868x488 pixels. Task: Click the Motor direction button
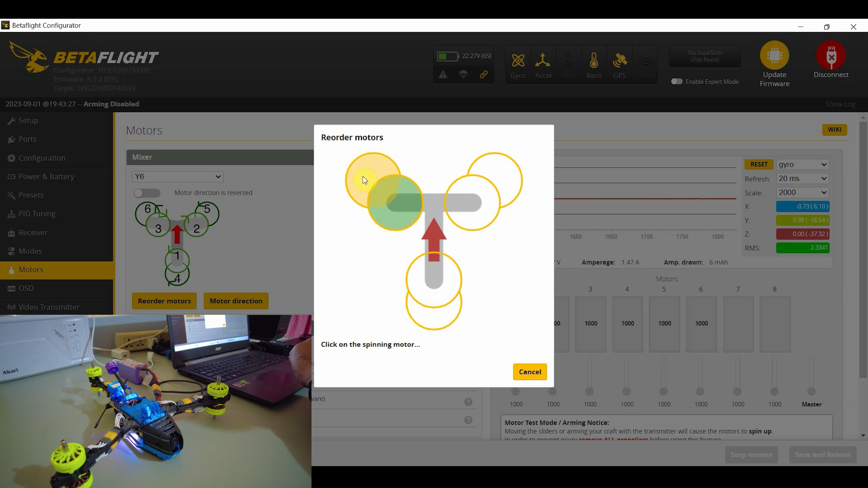pos(236,301)
